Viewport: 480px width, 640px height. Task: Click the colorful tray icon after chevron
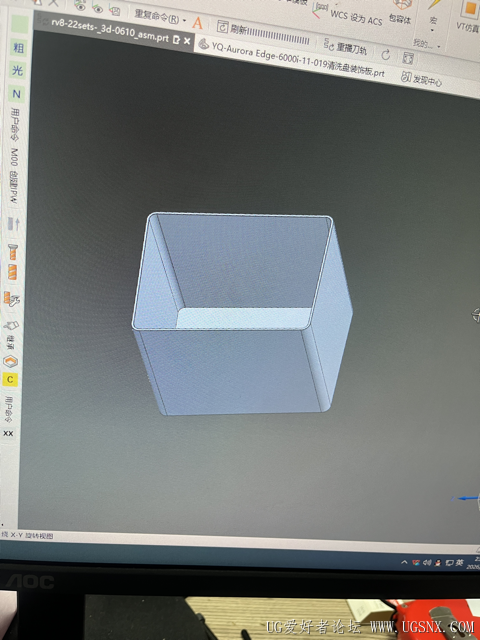[416, 563]
